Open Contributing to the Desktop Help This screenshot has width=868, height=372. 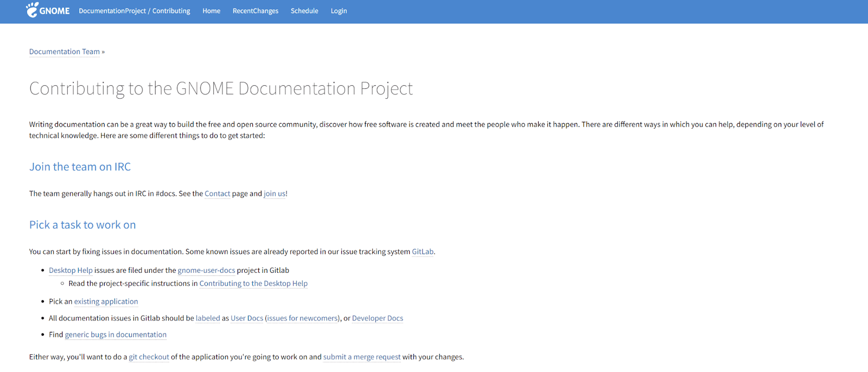(253, 283)
